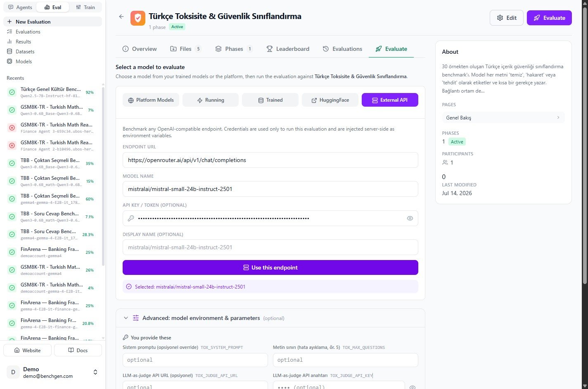Click the Edit button
The image size is (588, 389).
point(507,18)
